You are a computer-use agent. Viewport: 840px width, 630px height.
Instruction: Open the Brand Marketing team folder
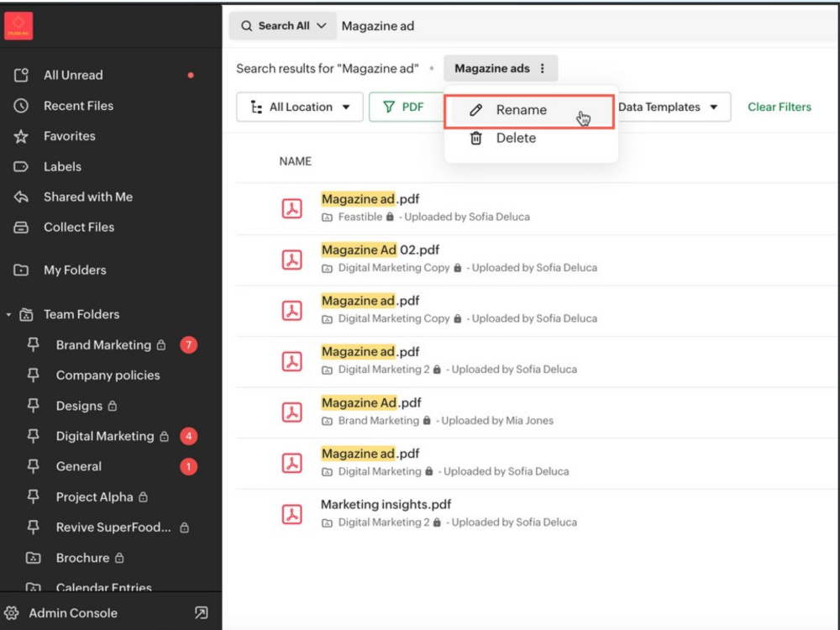point(103,345)
